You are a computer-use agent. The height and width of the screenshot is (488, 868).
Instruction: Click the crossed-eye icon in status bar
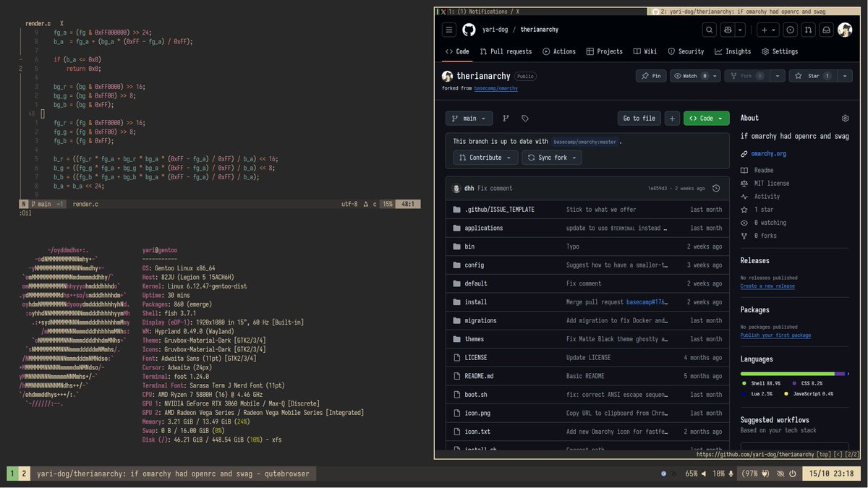point(780,474)
